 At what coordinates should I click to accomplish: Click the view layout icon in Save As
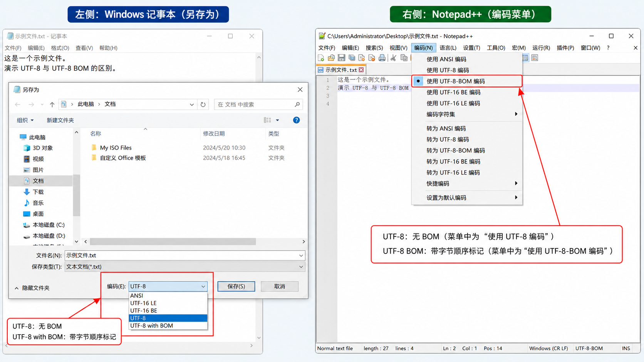[267, 120]
